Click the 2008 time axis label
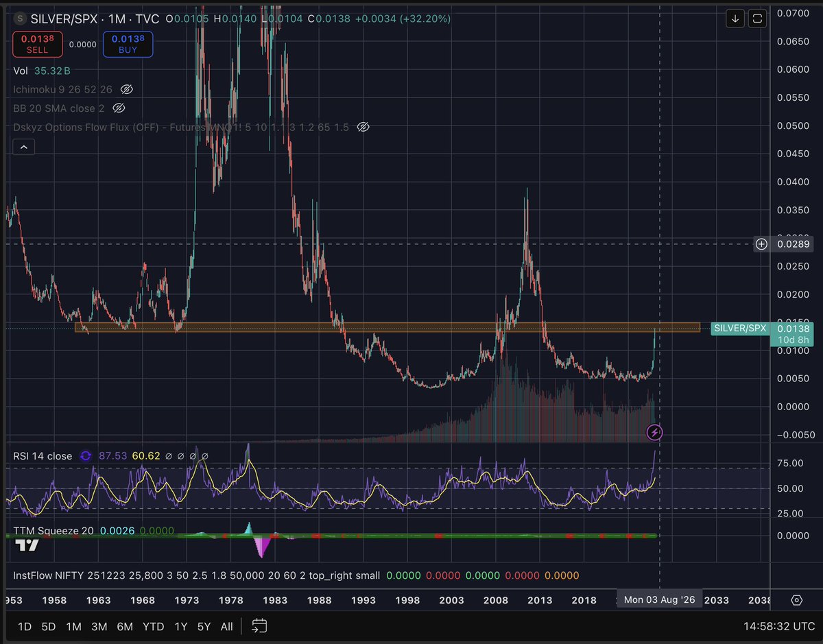 [495, 600]
